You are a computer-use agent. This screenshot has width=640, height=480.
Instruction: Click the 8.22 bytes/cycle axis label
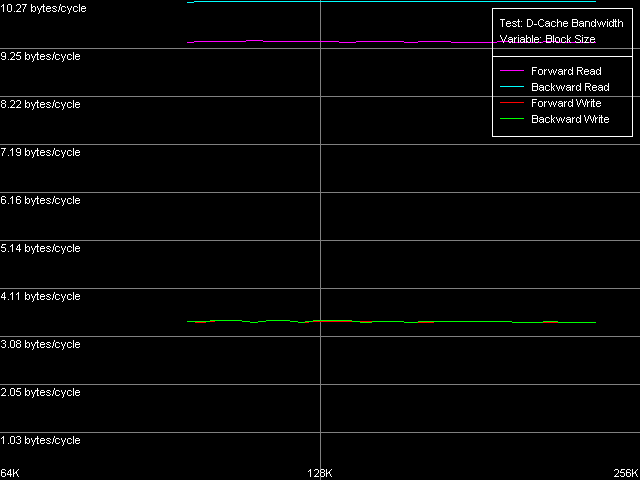tap(40, 104)
